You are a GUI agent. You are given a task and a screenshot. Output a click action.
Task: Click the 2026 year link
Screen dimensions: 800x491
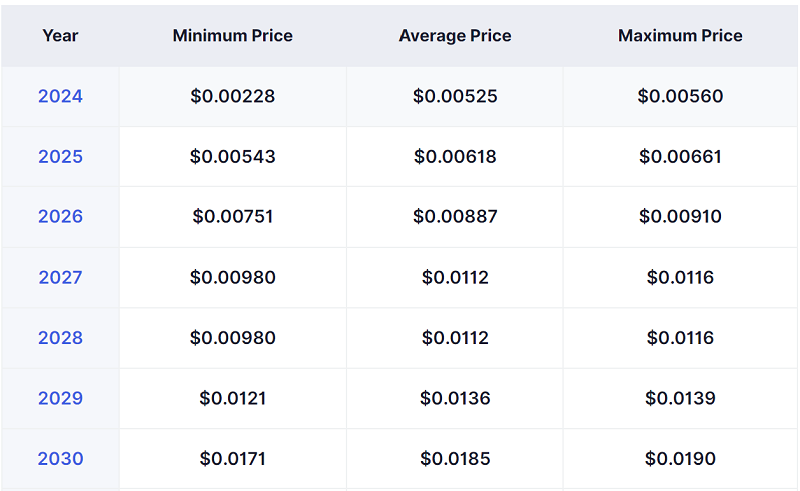(60, 217)
